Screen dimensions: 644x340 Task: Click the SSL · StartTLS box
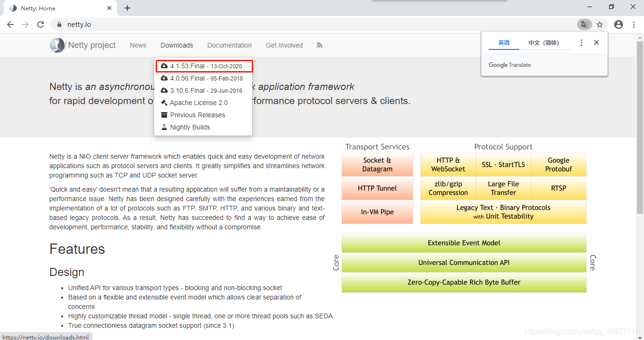pos(503,164)
